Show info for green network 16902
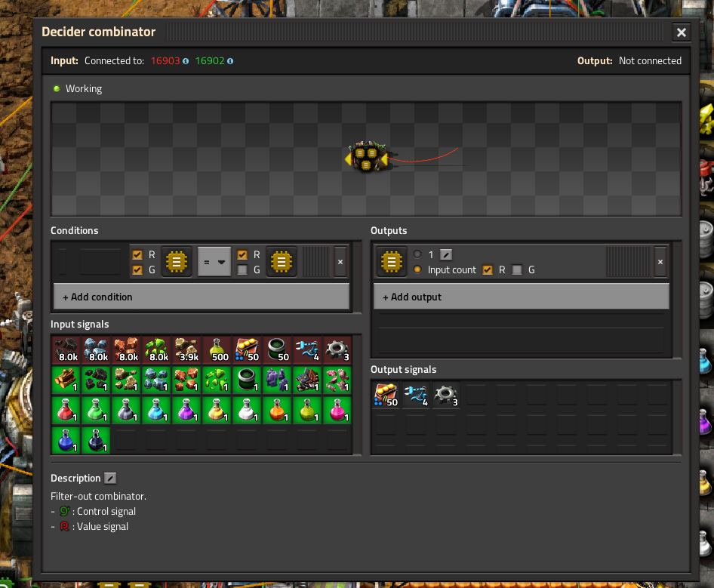 (230, 61)
